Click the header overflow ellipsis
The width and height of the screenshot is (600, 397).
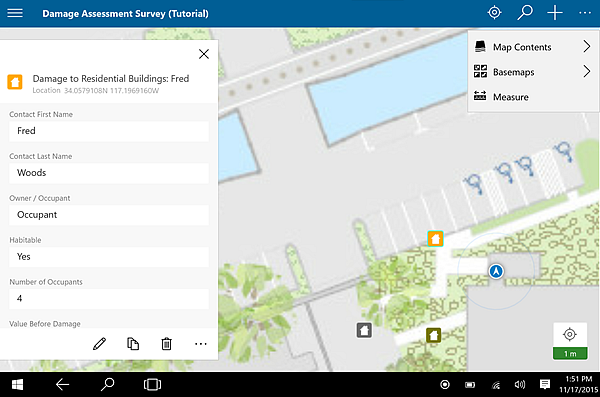pos(585,13)
